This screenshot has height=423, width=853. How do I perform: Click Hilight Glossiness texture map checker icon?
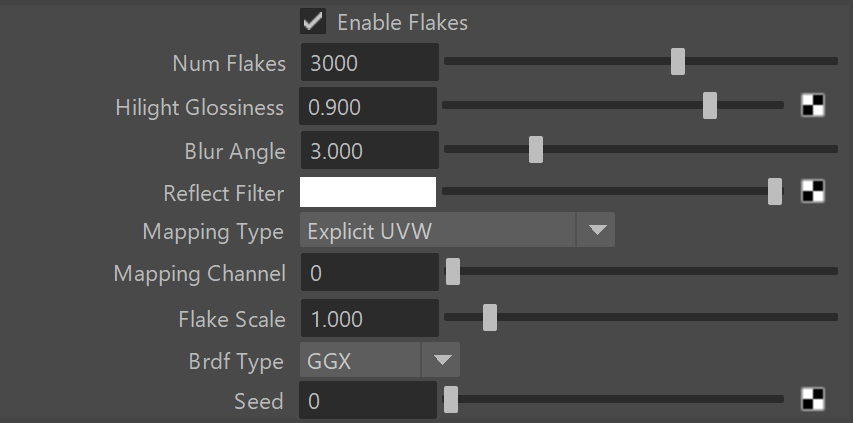point(813,105)
